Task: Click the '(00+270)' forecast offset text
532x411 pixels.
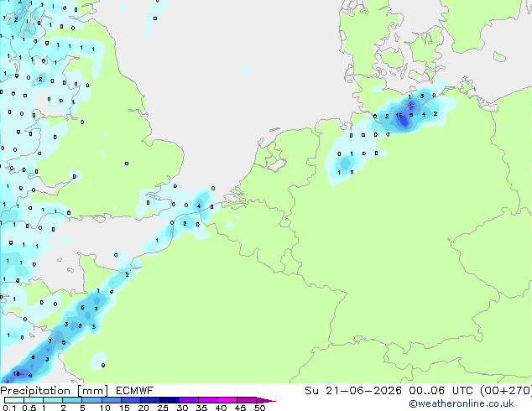Action: 506,391
